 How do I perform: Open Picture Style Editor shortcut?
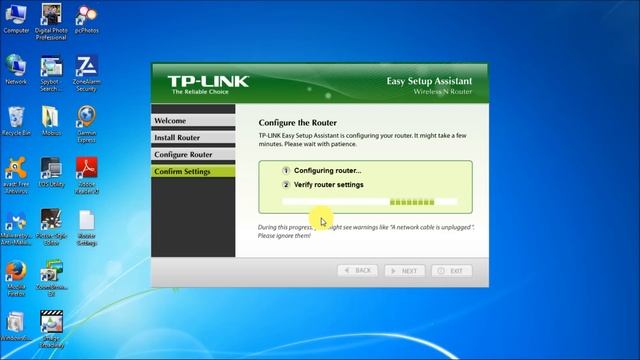(51, 228)
